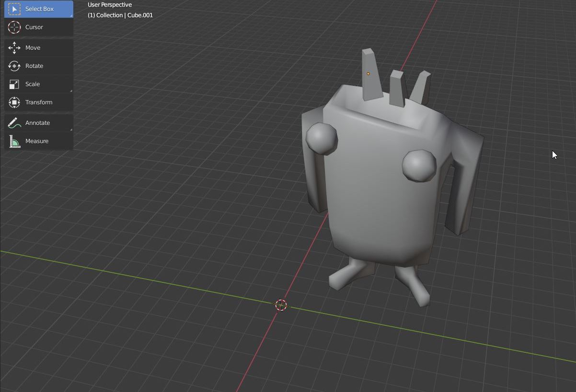
Task: Expand Scale tool corner triangle
Action: 71,91
